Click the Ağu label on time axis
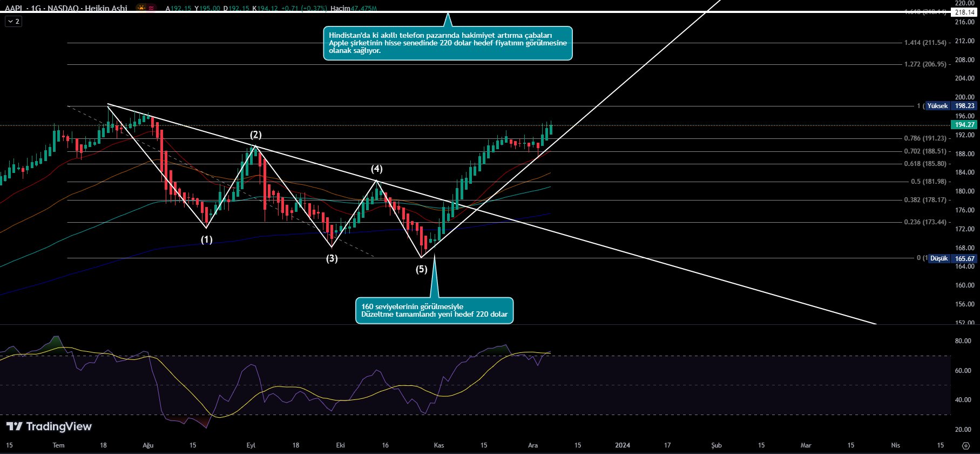The image size is (980, 454). (x=148, y=445)
